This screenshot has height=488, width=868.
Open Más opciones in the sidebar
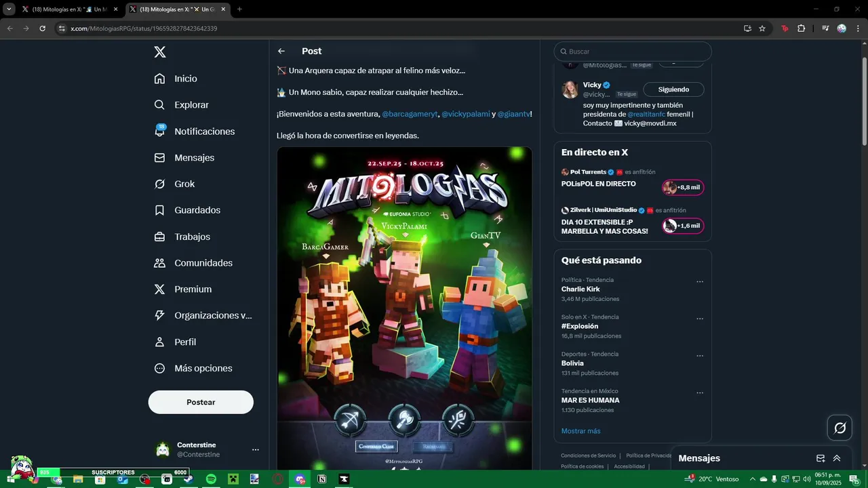(x=193, y=368)
